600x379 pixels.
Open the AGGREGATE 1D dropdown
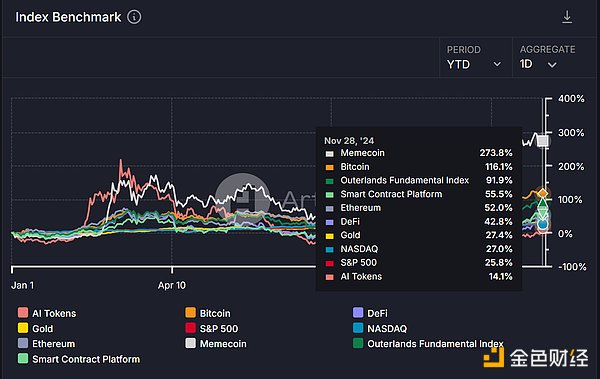tap(547, 57)
